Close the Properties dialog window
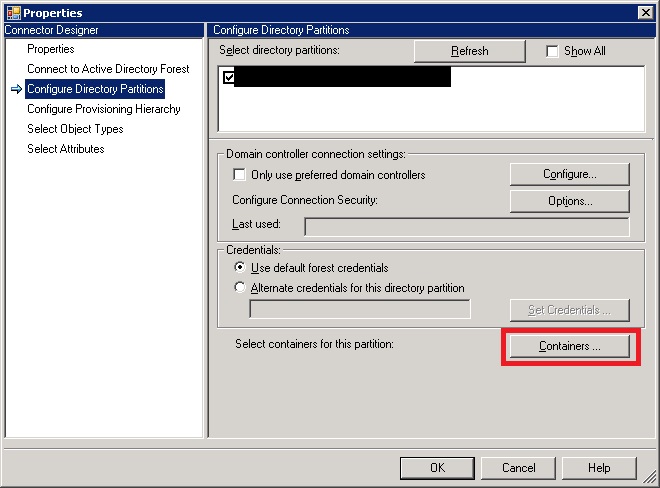Viewport: 660px width, 488px height. (646, 12)
